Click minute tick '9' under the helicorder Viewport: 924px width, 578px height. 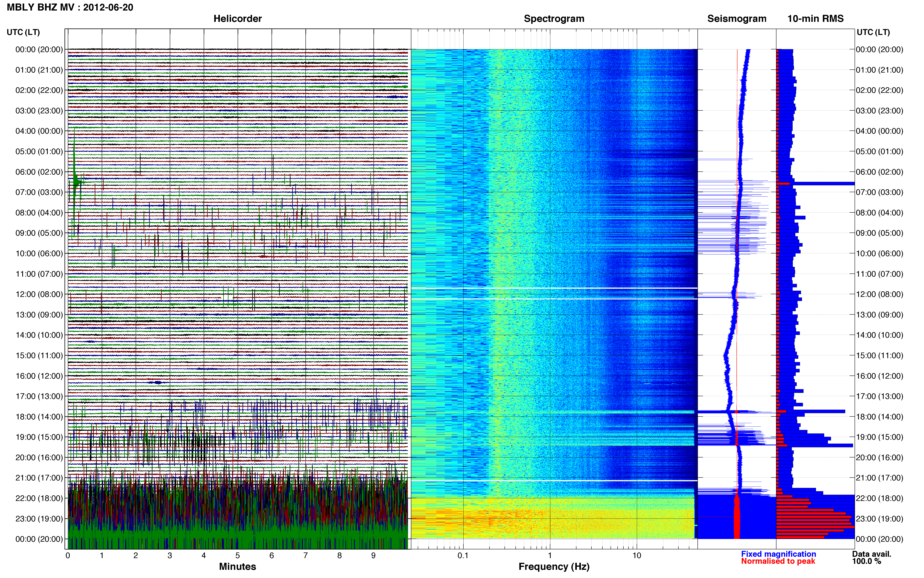coord(373,555)
